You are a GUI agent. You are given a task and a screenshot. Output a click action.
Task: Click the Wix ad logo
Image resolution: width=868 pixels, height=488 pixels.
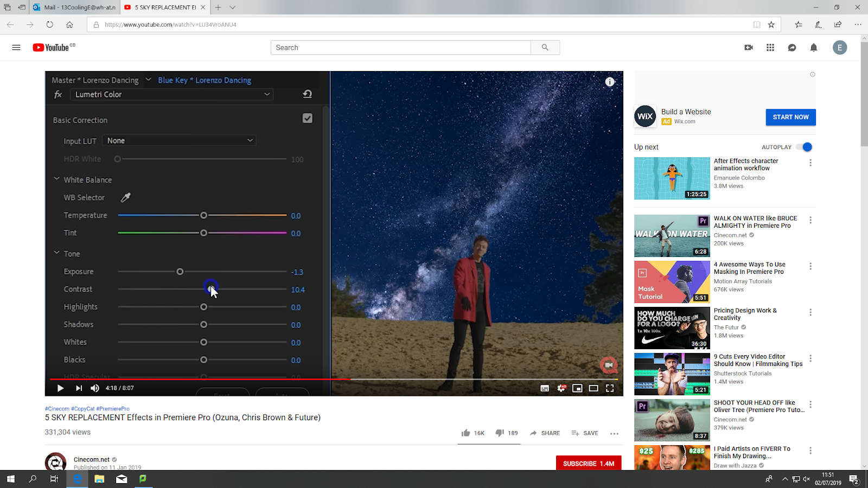[x=645, y=117]
